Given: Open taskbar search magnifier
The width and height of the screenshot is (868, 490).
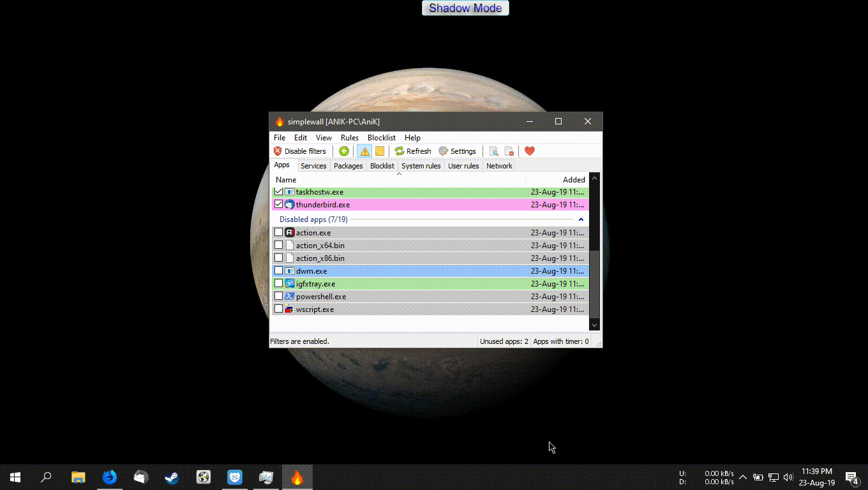Looking at the screenshot, I should coord(46,477).
